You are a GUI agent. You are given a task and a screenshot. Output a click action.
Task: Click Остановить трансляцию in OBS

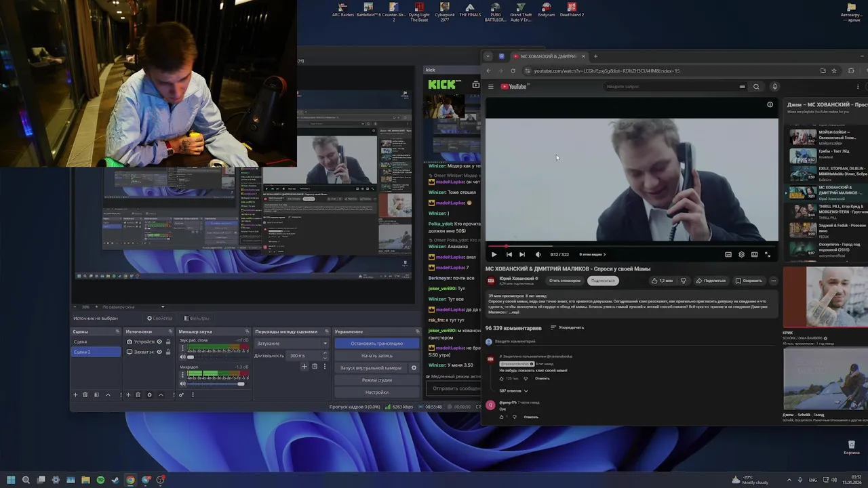pyautogui.click(x=376, y=343)
